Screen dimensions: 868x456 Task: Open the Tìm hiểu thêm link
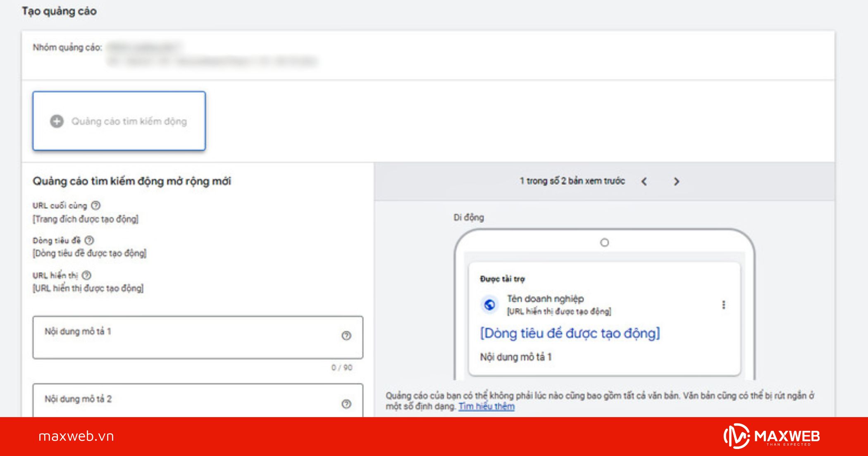click(486, 406)
